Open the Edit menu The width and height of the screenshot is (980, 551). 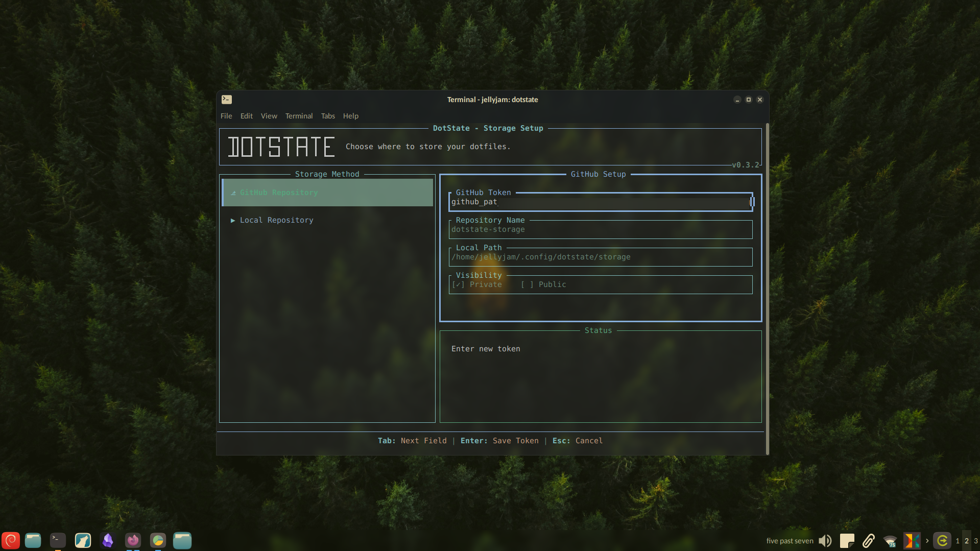tap(247, 116)
